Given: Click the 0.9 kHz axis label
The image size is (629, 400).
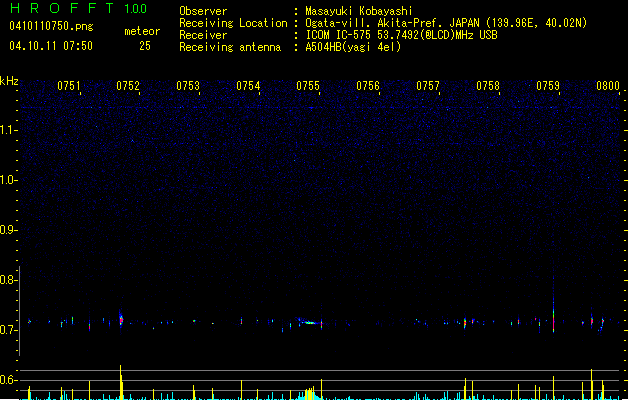Looking at the screenshot, I should point(8,230).
